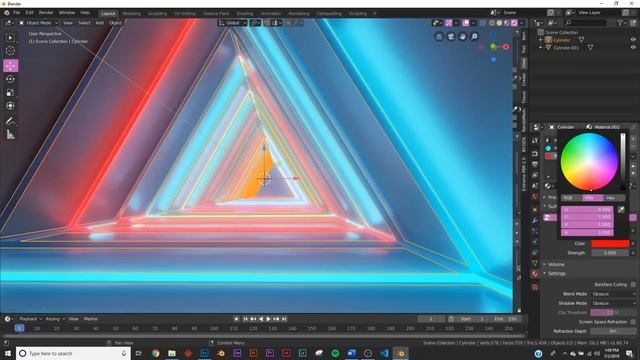Open the viewport Add menu
640x360 pixels.
[x=99, y=23]
